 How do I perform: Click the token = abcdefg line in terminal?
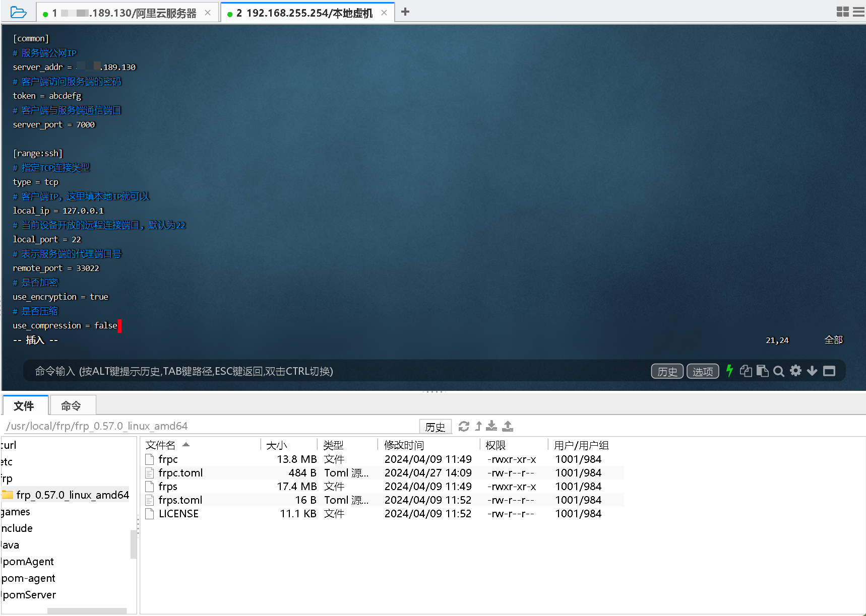47,96
